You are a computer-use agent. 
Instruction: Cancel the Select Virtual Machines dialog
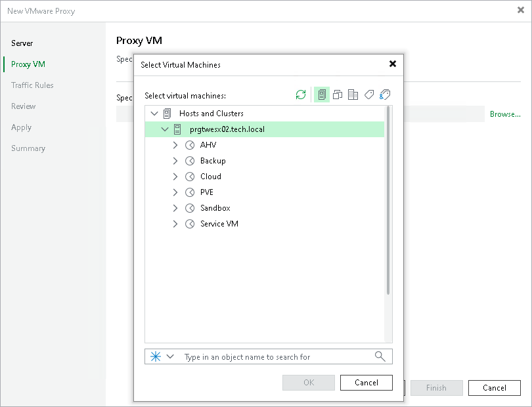point(366,383)
